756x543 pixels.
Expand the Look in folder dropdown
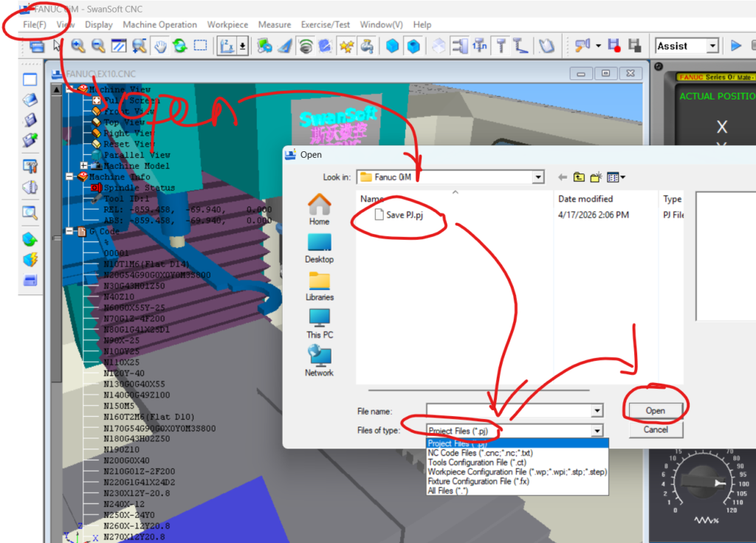tap(537, 177)
